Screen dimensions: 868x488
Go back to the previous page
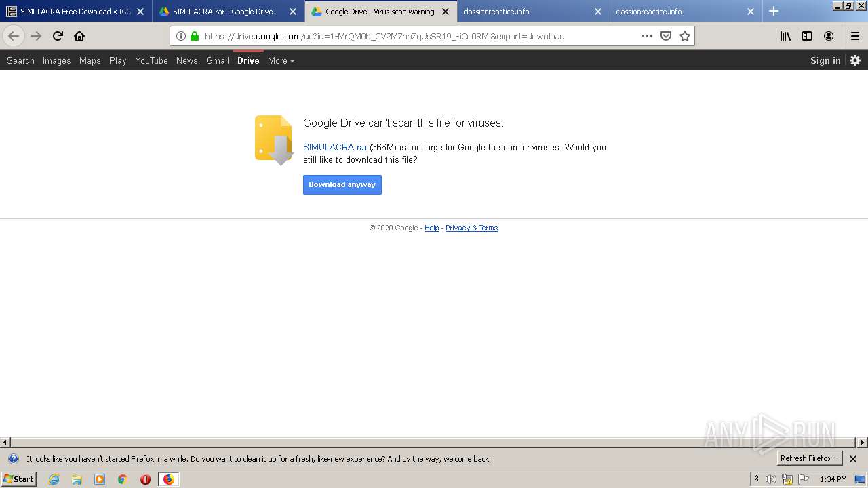[x=14, y=36]
